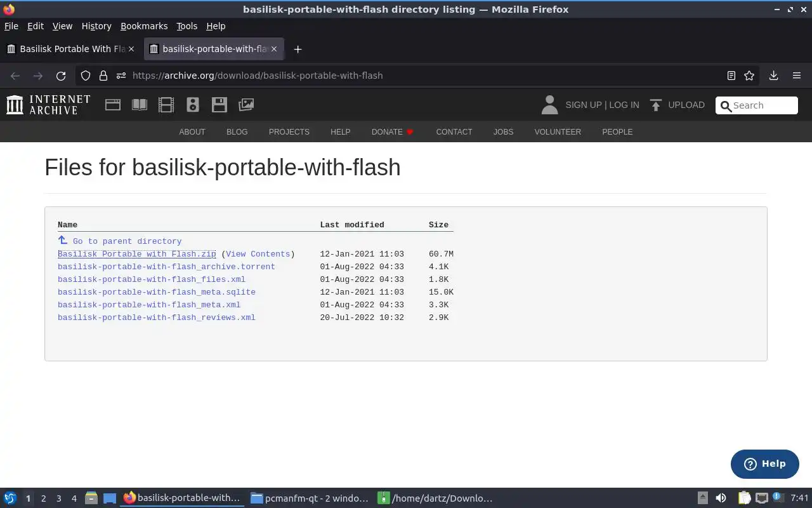Click the View Contents link
The width and height of the screenshot is (812, 508).
point(258,254)
